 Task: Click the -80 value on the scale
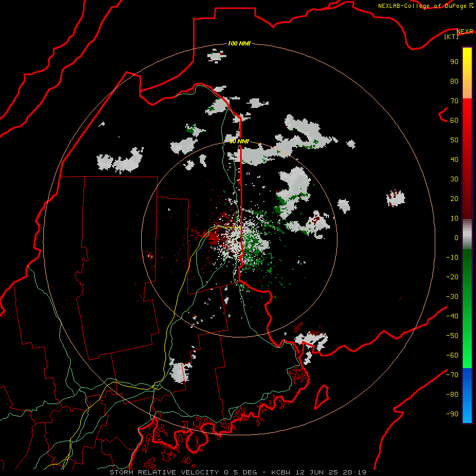(x=452, y=395)
